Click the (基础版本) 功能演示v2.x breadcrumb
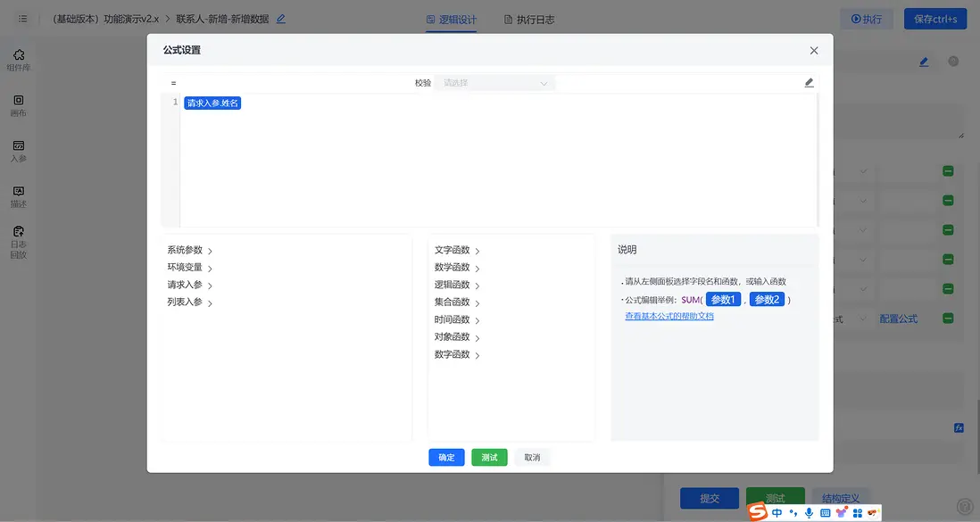980x522 pixels. pos(106,19)
